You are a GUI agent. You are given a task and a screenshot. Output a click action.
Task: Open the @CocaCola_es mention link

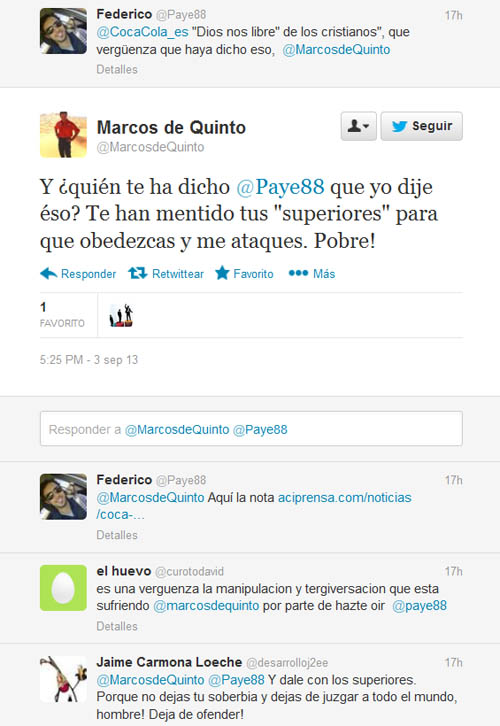tap(142, 32)
